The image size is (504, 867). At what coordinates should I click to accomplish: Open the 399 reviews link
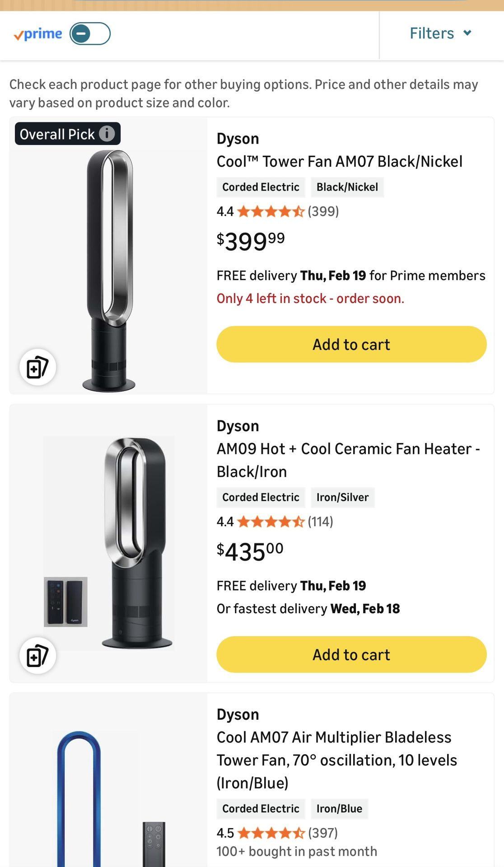[x=323, y=211]
